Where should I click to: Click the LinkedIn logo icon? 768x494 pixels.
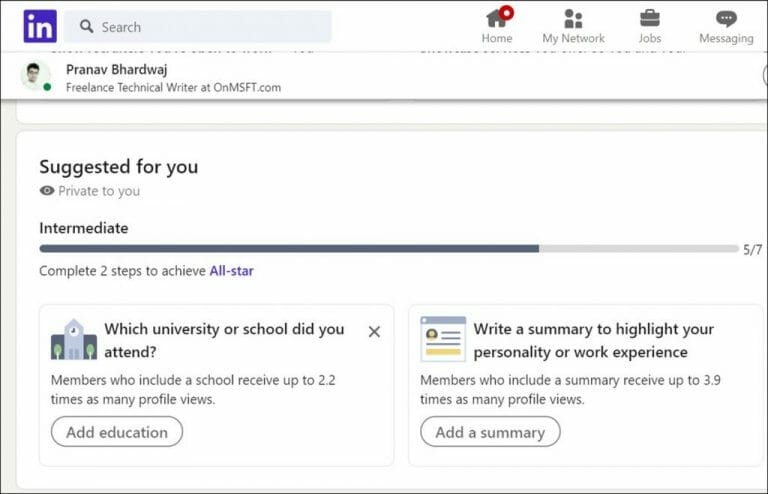click(x=40, y=26)
